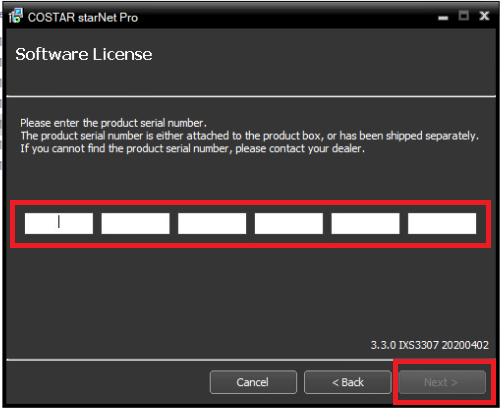Click the Software License heading
Screen dimensions: 500x409
(x=84, y=54)
